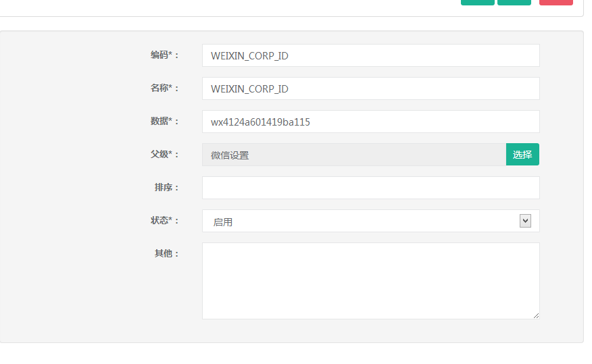This screenshot has width=592, height=364.
Task: Click the empty 排序 input field
Action: click(370, 188)
